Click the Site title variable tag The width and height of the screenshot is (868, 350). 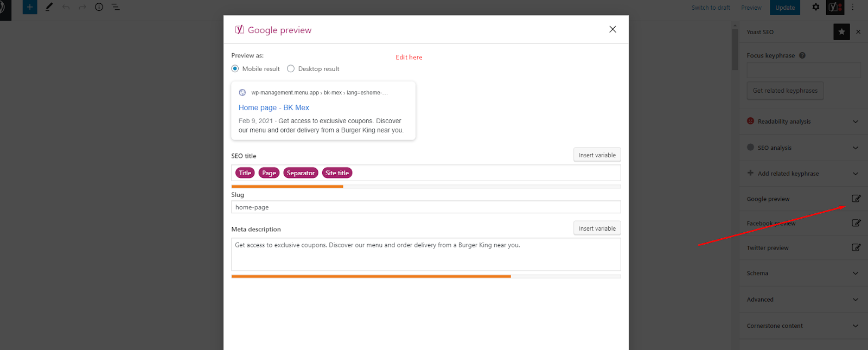337,173
